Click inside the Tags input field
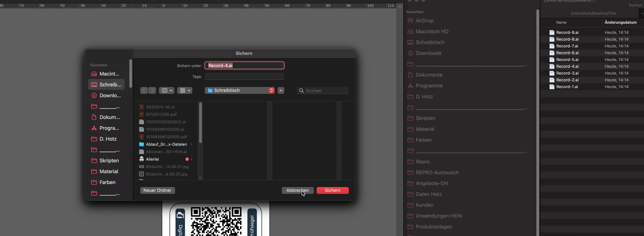The width and height of the screenshot is (644, 236). point(244,76)
